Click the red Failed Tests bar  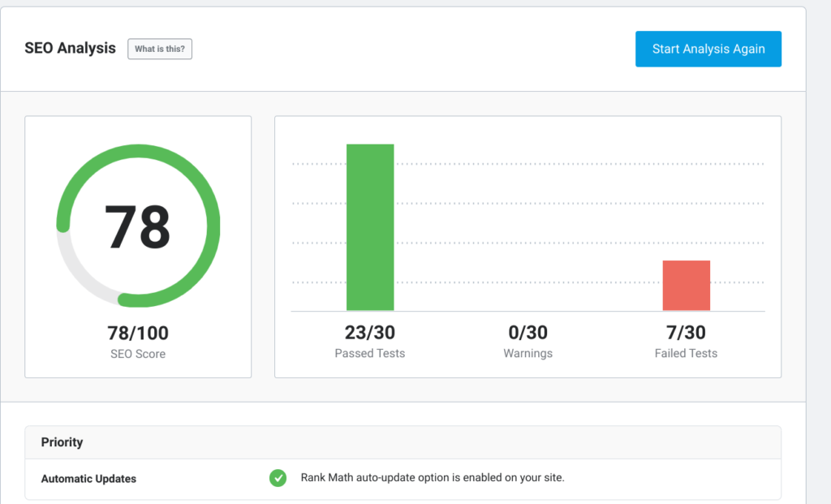(x=687, y=286)
